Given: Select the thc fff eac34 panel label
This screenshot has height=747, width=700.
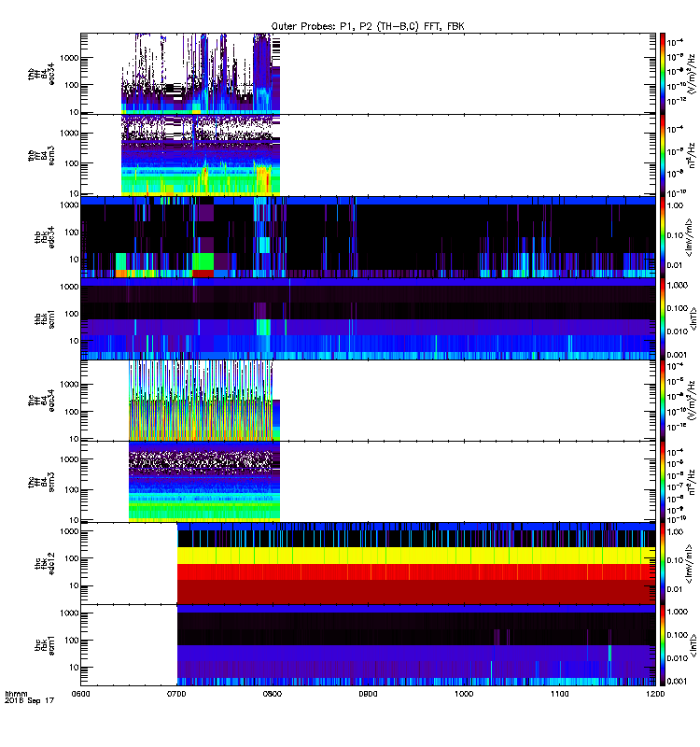Looking at the screenshot, I should click(x=41, y=401).
